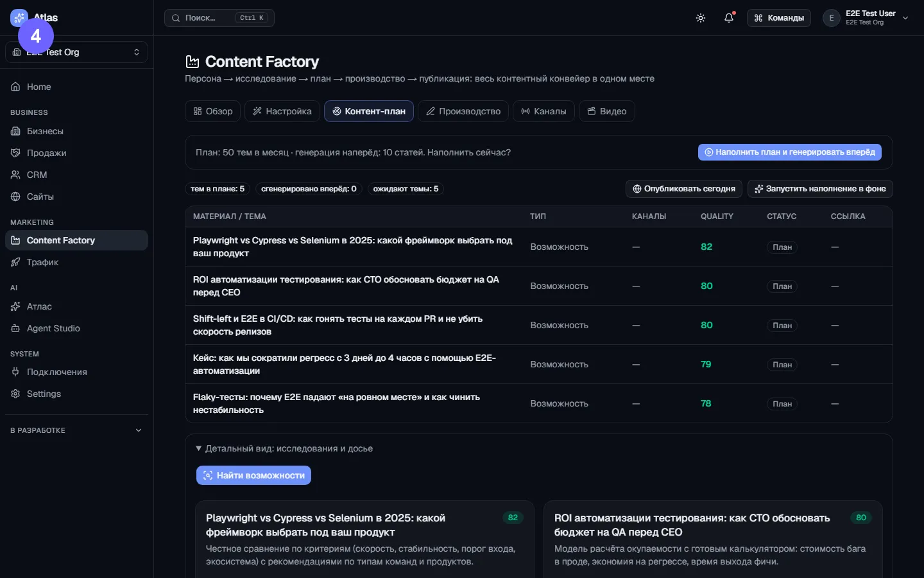Click the Бизнесы sidebar icon
Viewport: 924px width, 578px height.
(x=15, y=131)
